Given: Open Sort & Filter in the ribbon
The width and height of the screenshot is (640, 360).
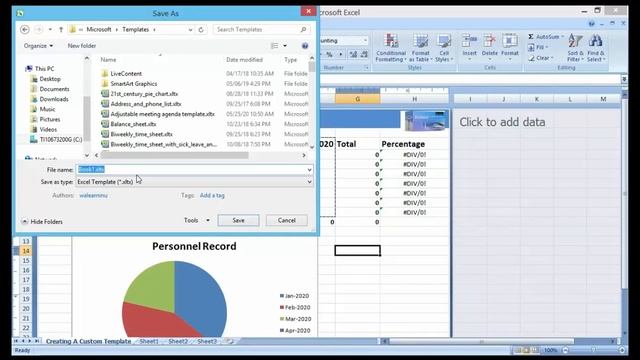Looking at the screenshot, I should [x=575, y=48].
